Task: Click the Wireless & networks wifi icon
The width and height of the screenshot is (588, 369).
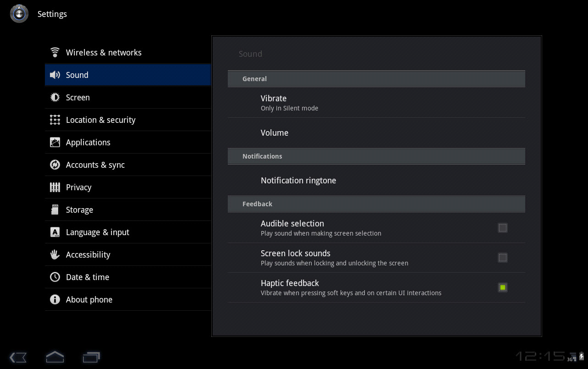Action: coord(55,52)
